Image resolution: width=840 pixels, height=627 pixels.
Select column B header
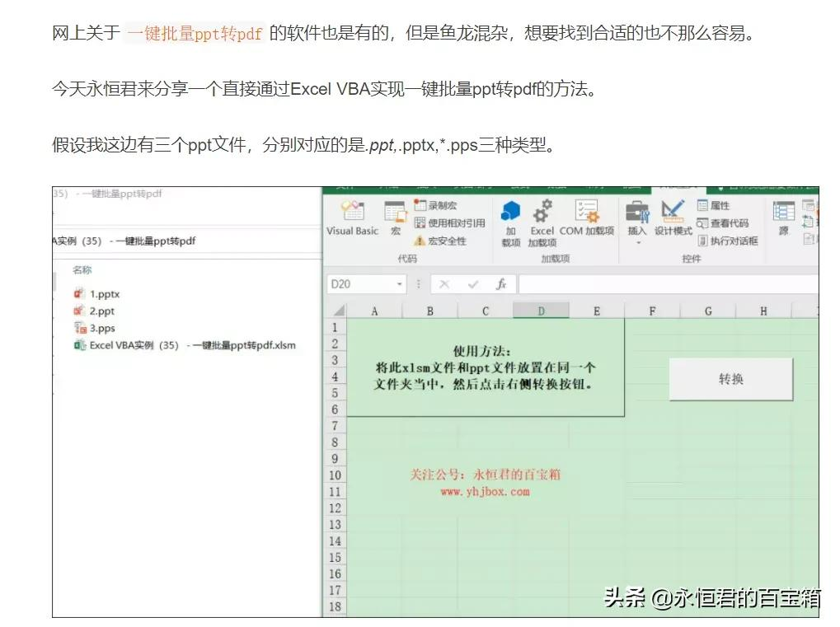(430, 311)
